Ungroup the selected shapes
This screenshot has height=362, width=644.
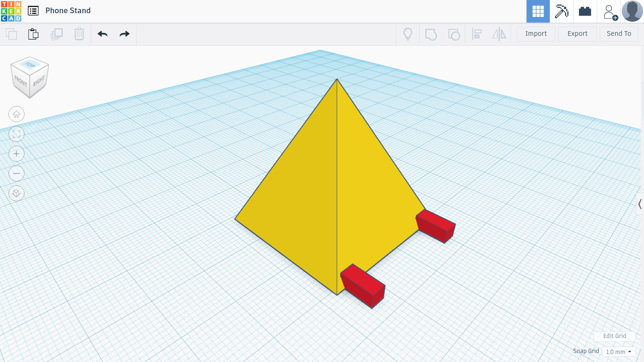[454, 34]
